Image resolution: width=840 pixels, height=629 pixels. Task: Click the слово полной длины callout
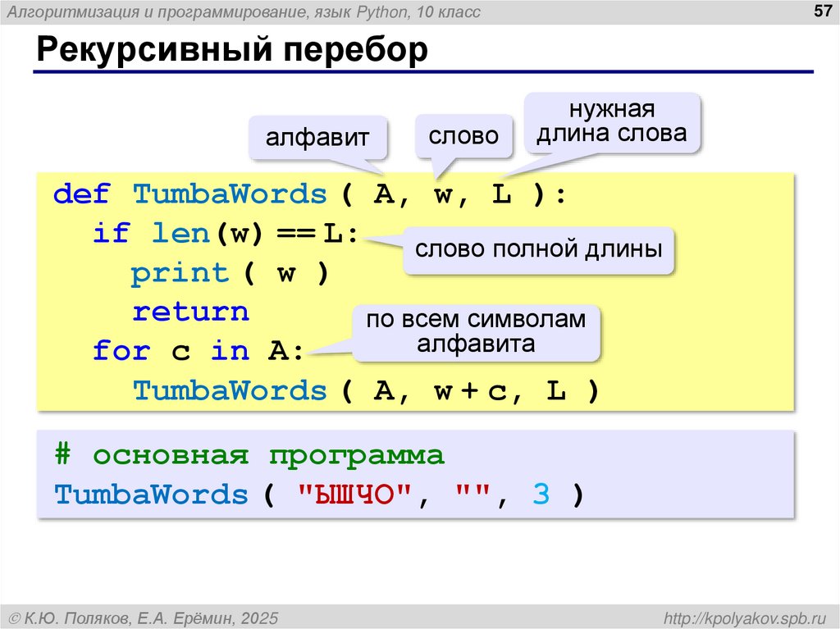(541, 249)
